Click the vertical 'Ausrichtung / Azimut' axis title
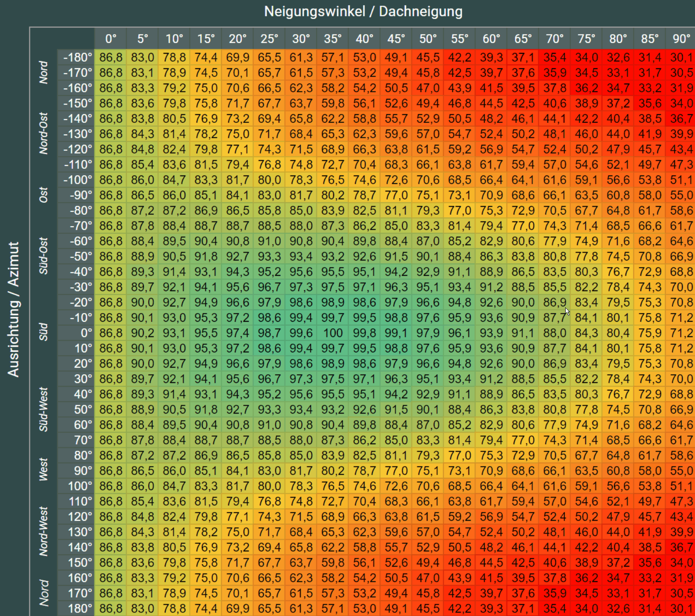 pos(14,309)
